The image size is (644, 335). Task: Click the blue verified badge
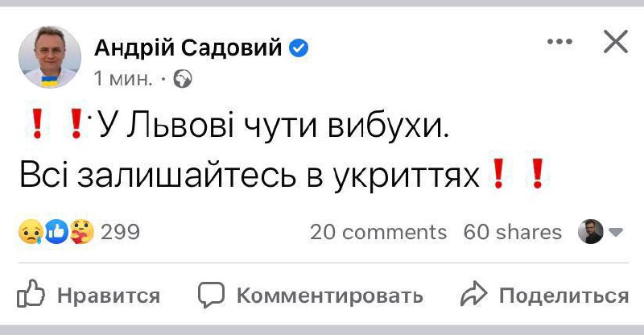tap(299, 49)
